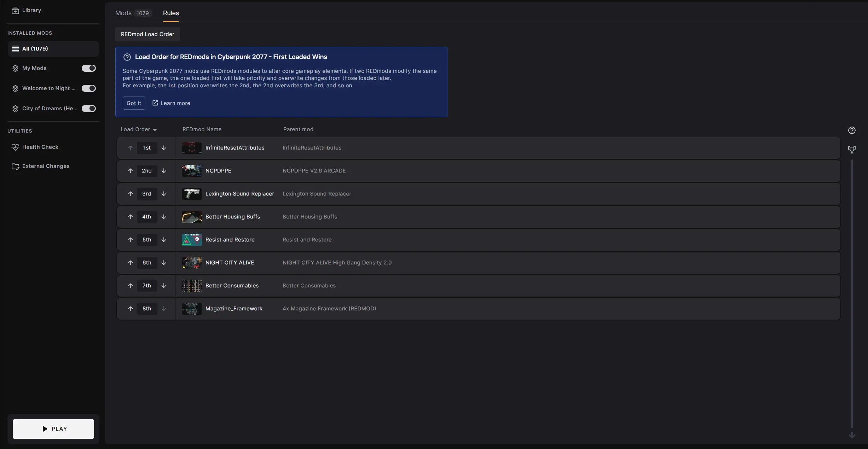
Task: Select All (1079) installed mods
Action: [x=53, y=49]
